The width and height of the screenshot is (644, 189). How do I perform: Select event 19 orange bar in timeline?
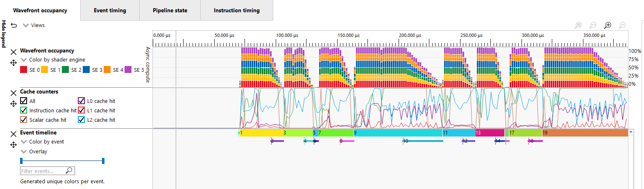[585, 133]
